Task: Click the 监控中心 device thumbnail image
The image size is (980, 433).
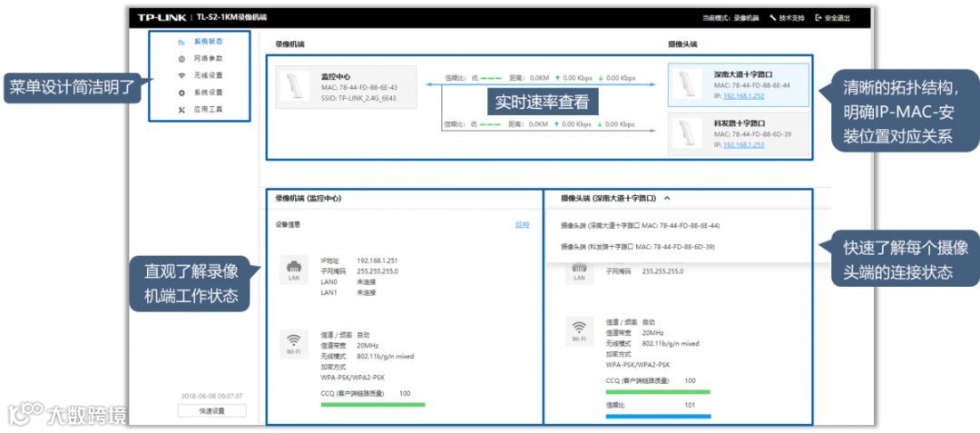Action: (x=294, y=86)
